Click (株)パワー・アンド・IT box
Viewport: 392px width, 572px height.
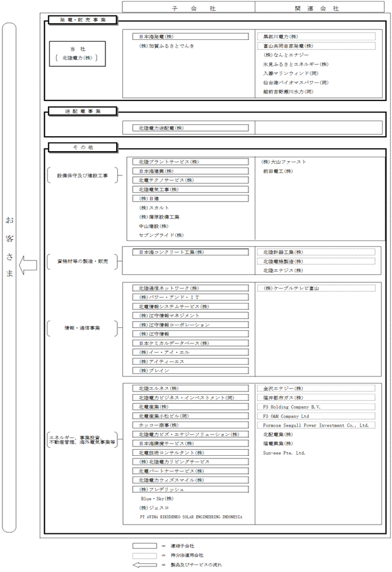point(190,297)
